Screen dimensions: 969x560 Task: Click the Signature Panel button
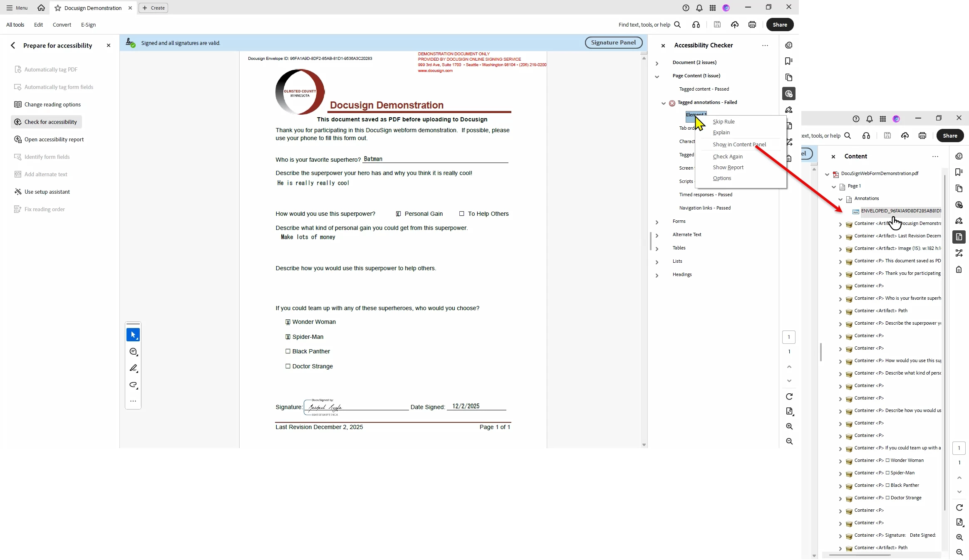(613, 42)
